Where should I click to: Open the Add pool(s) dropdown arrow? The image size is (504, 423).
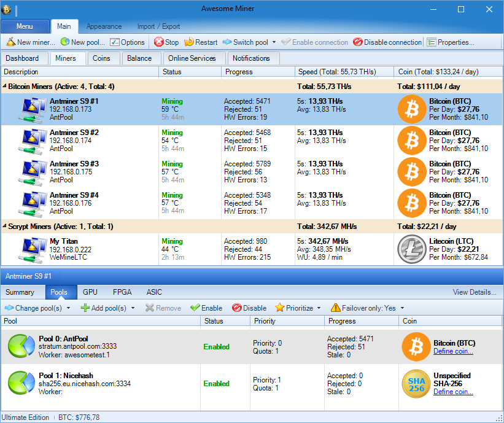pyautogui.click(x=133, y=308)
